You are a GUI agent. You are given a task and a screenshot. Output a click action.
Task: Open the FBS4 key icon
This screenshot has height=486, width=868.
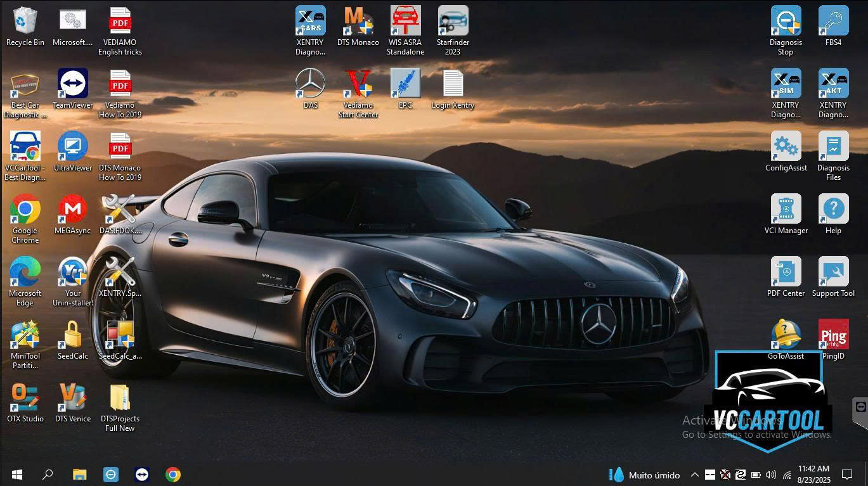coord(833,22)
